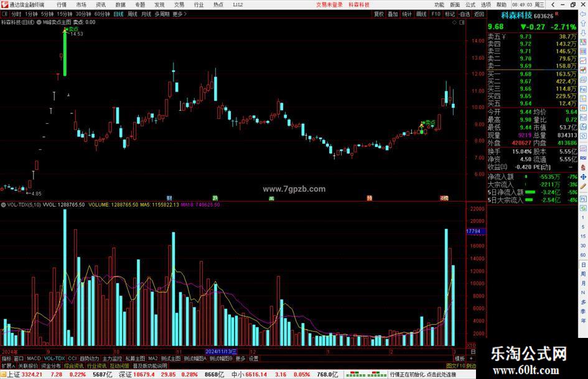Collapse the 扩展 panel expander
Screen dimensions: 588x379
point(8,366)
